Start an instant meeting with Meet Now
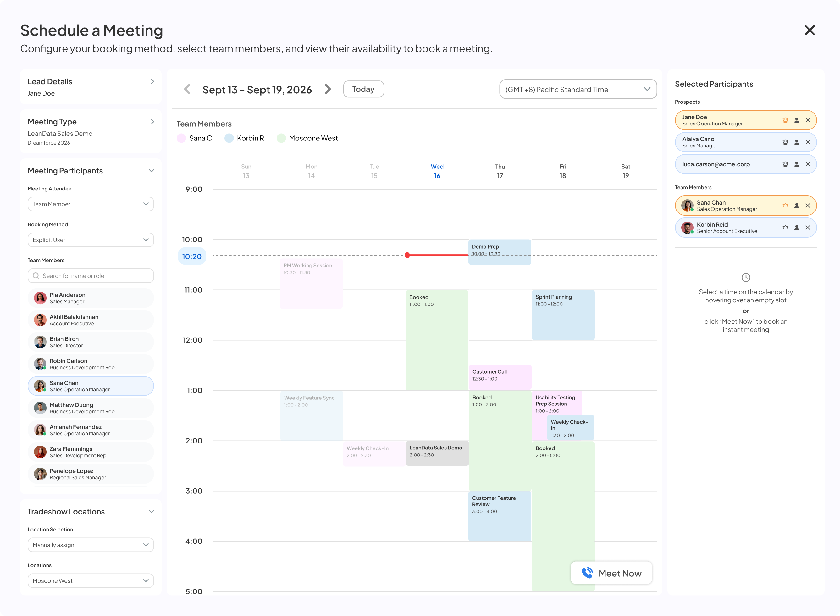 pos(611,573)
